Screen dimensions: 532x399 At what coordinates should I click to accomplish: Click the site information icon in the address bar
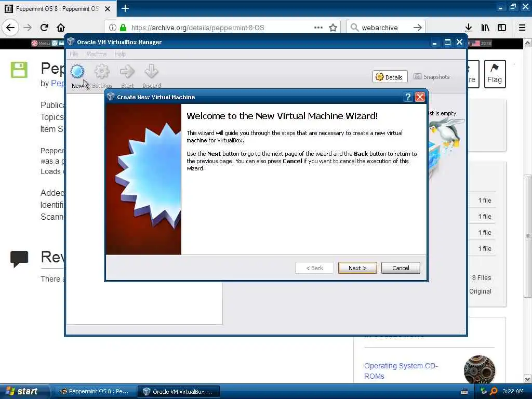[113, 28]
